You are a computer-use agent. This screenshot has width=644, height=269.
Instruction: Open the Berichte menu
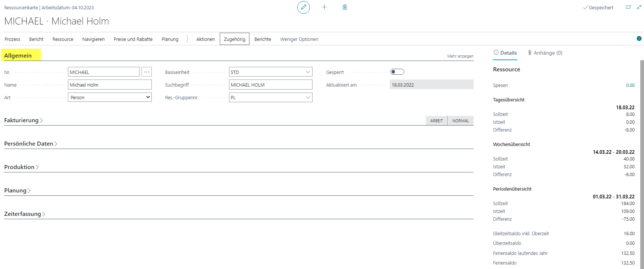pos(263,39)
